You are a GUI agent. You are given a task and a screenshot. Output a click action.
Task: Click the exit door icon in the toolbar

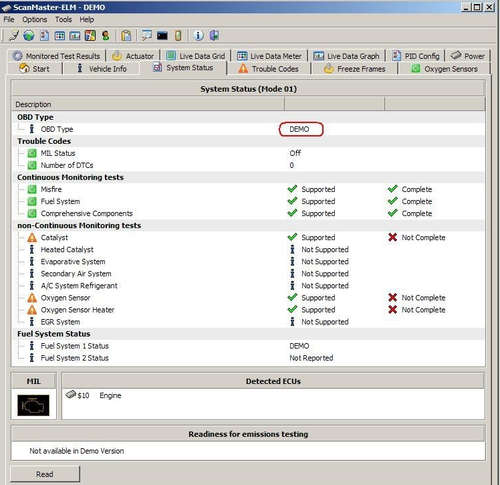[x=214, y=35]
